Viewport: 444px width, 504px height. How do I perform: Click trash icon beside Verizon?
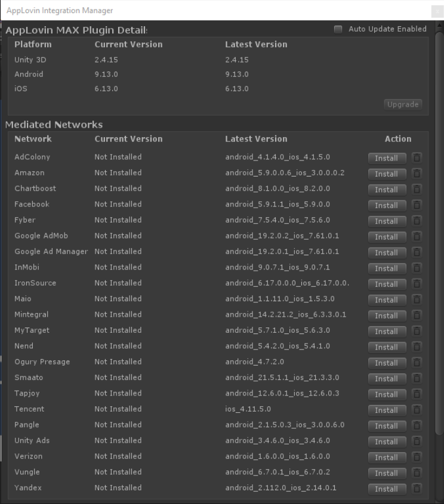pyautogui.click(x=417, y=457)
